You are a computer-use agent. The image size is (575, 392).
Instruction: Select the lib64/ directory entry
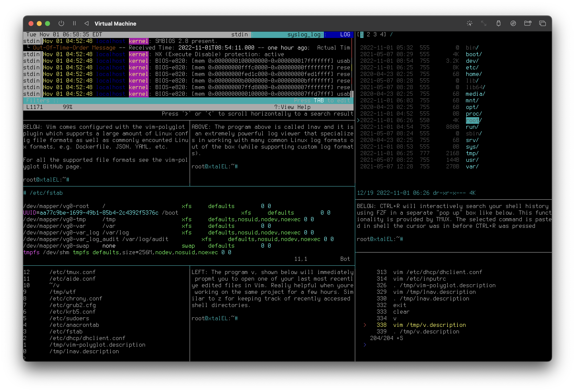[x=475, y=87]
